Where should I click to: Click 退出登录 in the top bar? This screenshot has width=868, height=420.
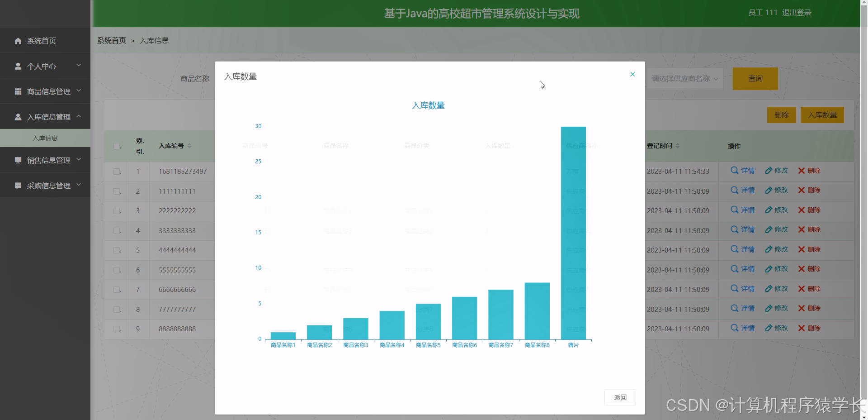797,13
